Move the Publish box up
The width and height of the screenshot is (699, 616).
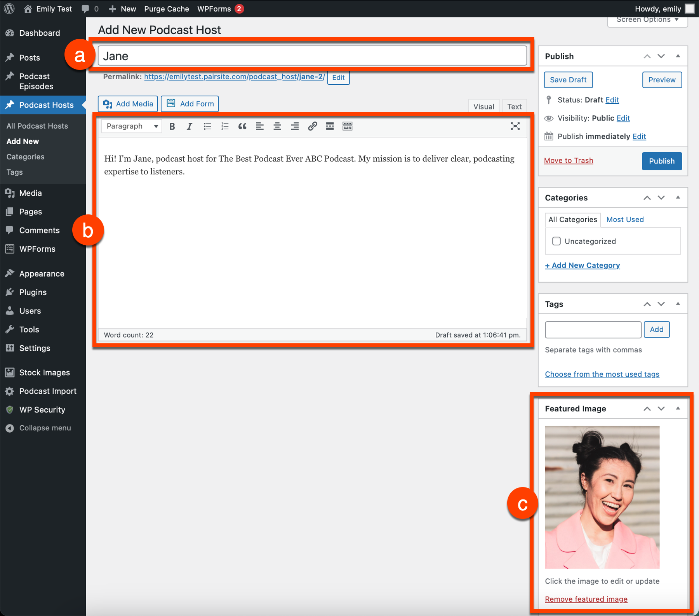pyautogui.click(x=647, y=56)
